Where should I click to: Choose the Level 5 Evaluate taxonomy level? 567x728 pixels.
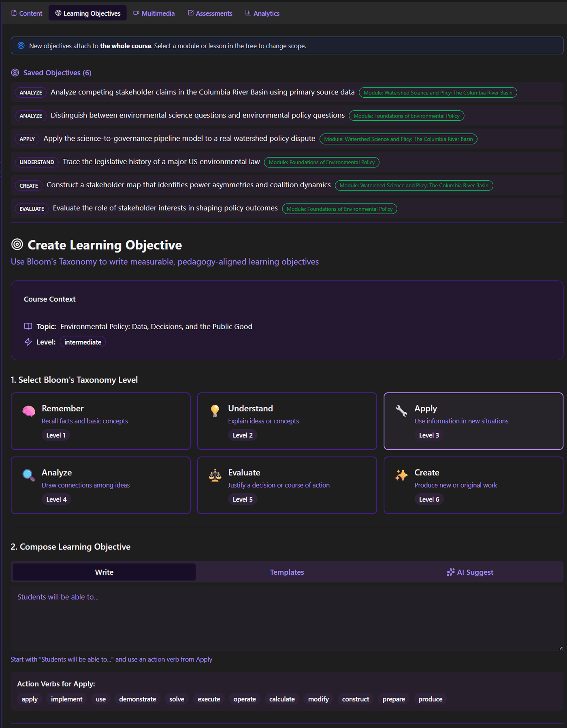coord(287,485)
